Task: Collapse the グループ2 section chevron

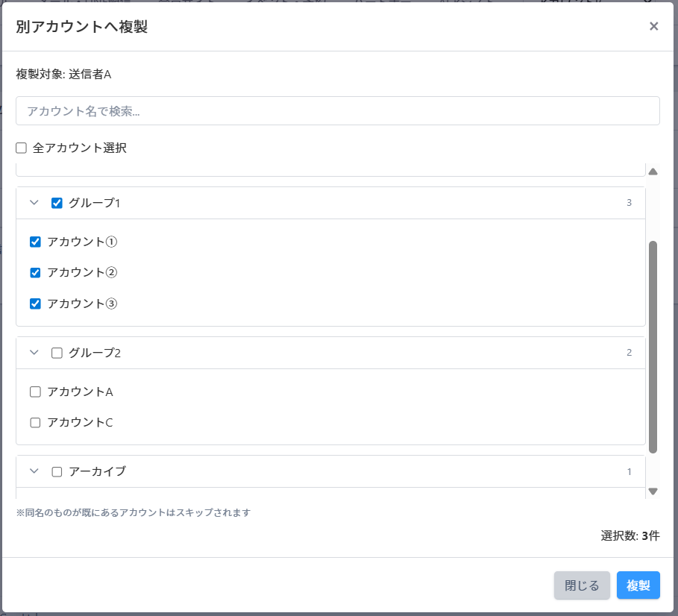Action: 34,353
